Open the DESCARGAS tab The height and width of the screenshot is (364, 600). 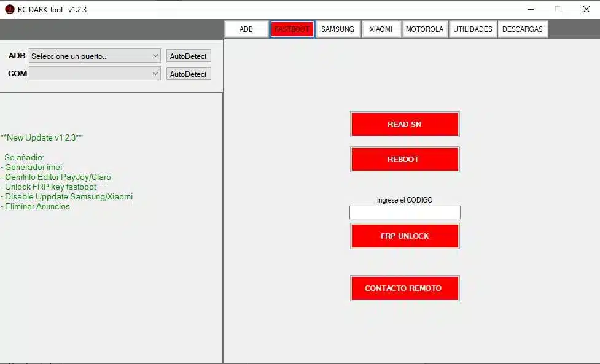click(x=522, y=28)
